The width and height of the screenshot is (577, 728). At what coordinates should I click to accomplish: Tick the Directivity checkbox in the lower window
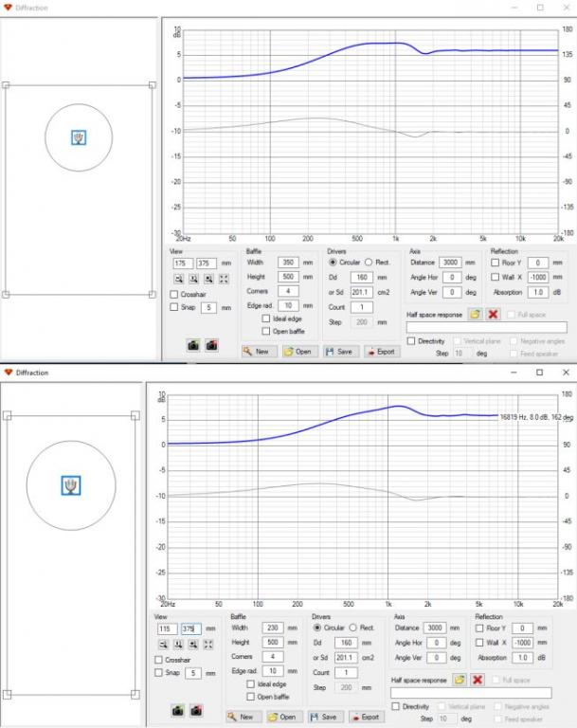point(395,706)
